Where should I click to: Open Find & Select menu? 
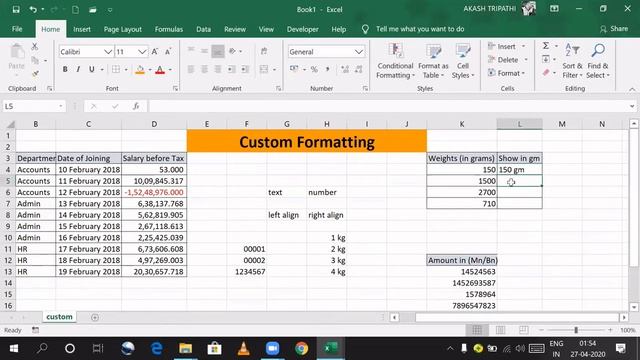pos(598,61)
